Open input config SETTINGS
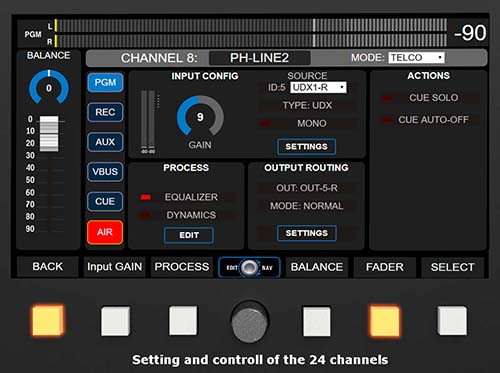500x373 pixels. (306, 147)
